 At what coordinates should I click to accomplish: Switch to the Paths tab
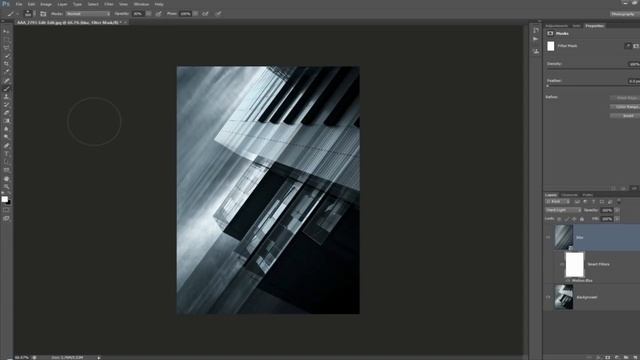(x=587, y=195)
